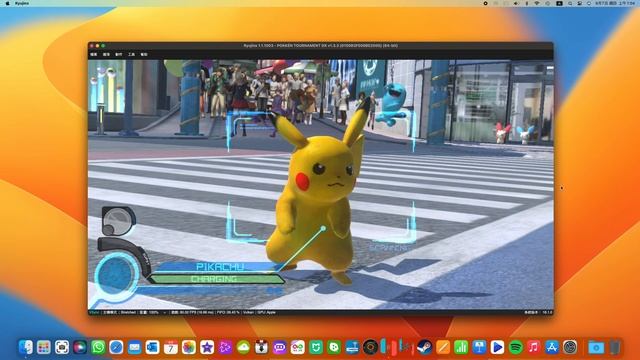Click the Vulkan backend status text
The width and height of the screenshot is (640, 360).
(x=248, y=312)
